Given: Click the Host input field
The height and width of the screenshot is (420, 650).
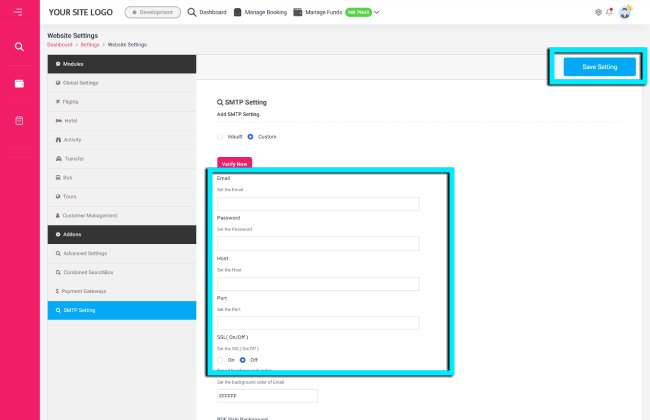Looking at the screenshot, I should click(x=318, y=284).
